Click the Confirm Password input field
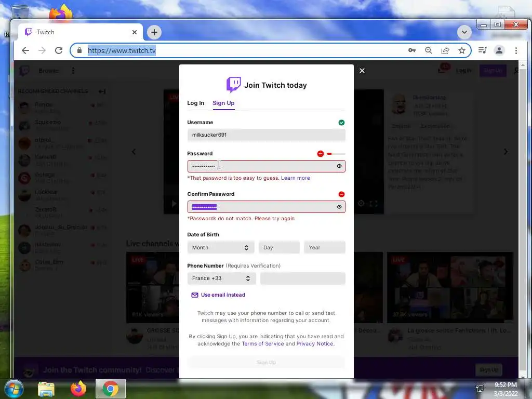The height and width of the screenshot is (399, 532). (x=267, y=207)
